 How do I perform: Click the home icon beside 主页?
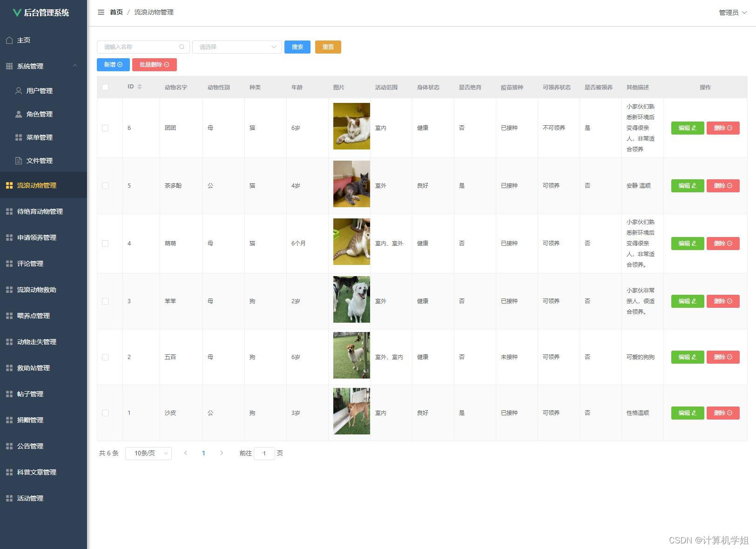(9, 40)
